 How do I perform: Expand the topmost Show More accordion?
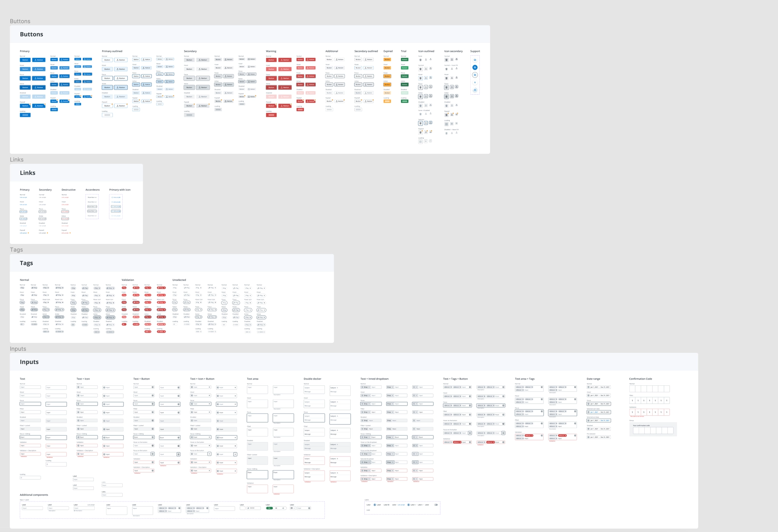[92, 197]
